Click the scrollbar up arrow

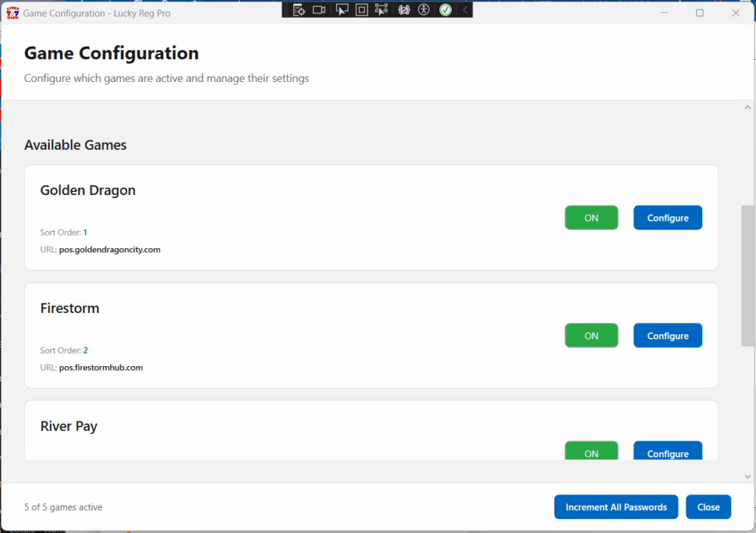point(747,108)
